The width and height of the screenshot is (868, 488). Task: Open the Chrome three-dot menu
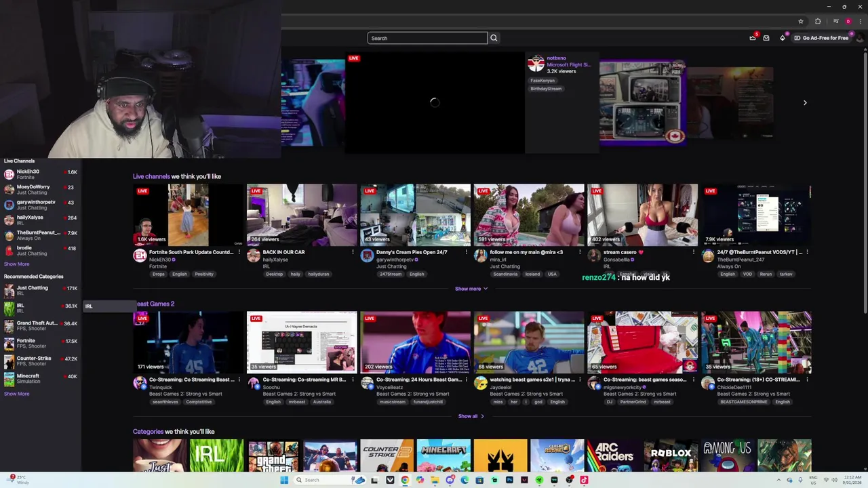[861, 21]
